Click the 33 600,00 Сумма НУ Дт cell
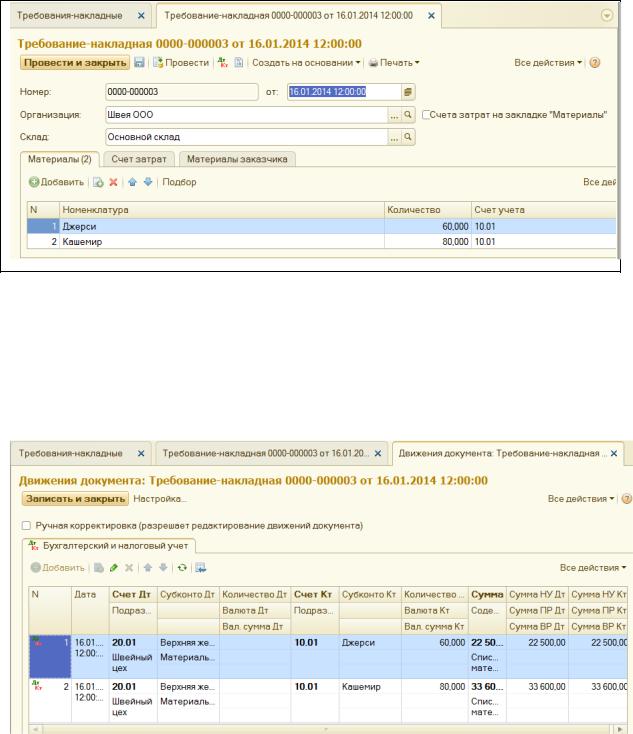633x734 pixels. click(537, 687)
